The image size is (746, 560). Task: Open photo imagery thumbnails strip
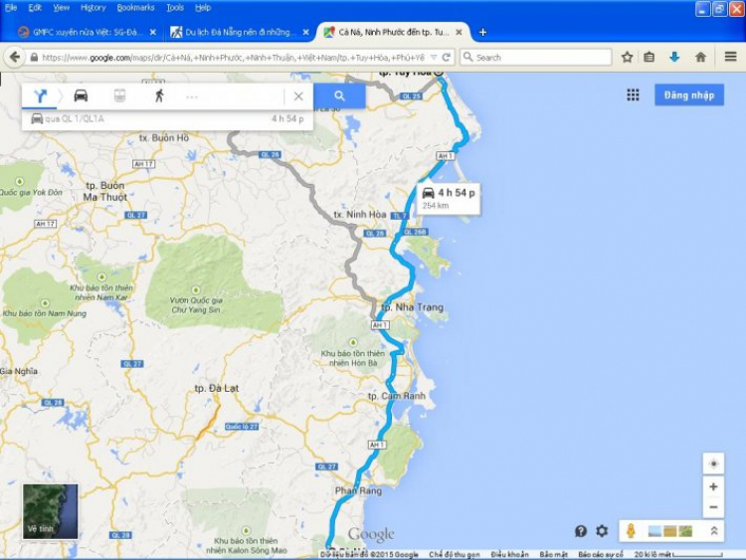pos(670,531)
